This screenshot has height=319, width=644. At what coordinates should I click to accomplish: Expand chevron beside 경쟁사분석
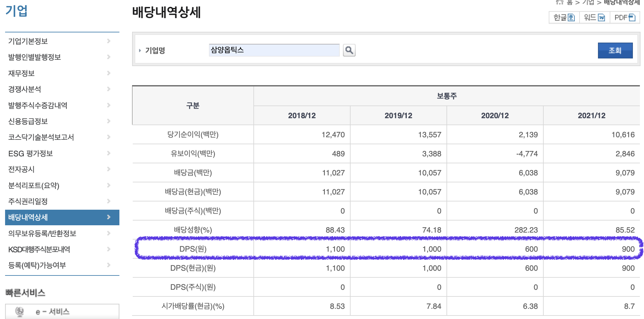pyautogui.click(x=109, y=89)
